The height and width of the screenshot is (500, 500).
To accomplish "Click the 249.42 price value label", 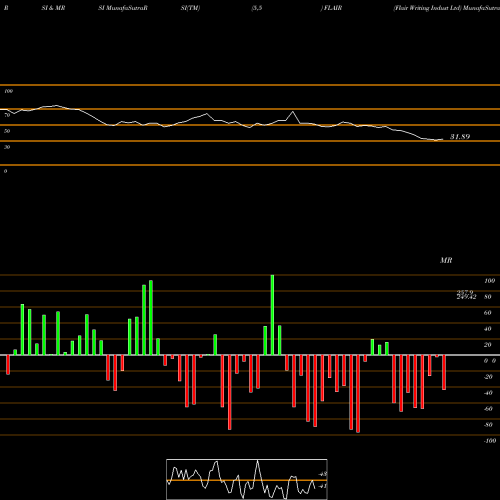I will click(466, 297).
